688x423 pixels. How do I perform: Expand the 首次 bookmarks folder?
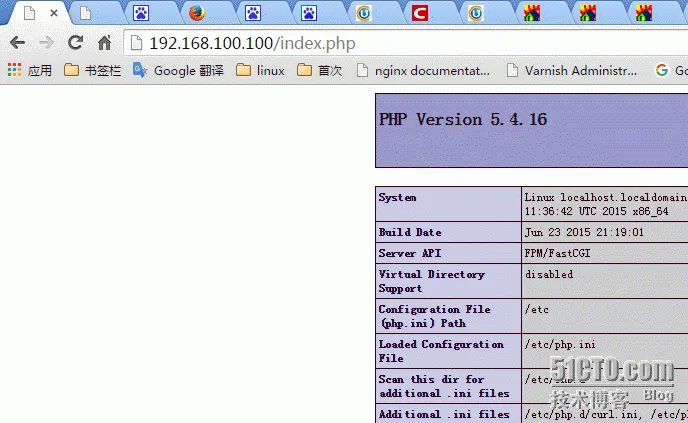319,70
